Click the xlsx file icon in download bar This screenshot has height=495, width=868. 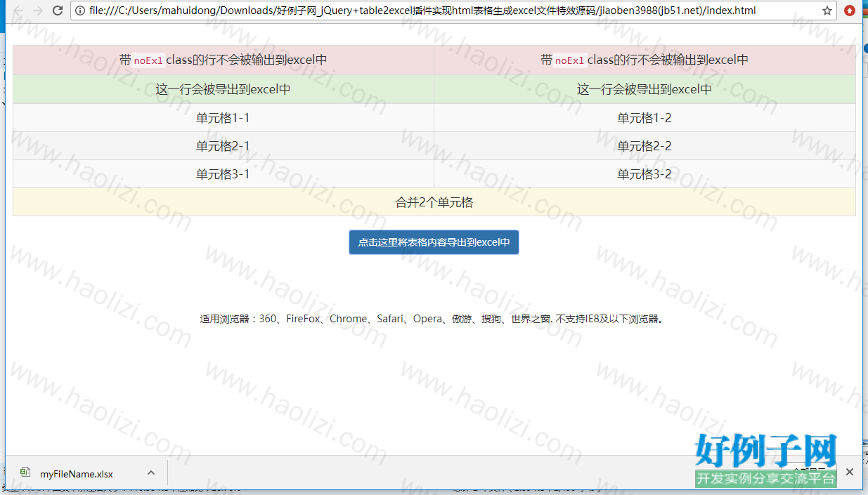[25, 473]
